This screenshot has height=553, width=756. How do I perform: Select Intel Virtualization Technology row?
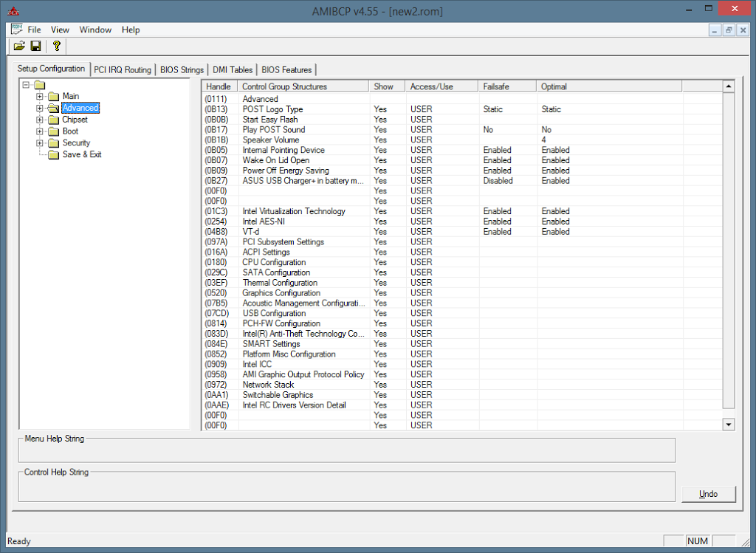pyautogui.click(x=462, y=211)
